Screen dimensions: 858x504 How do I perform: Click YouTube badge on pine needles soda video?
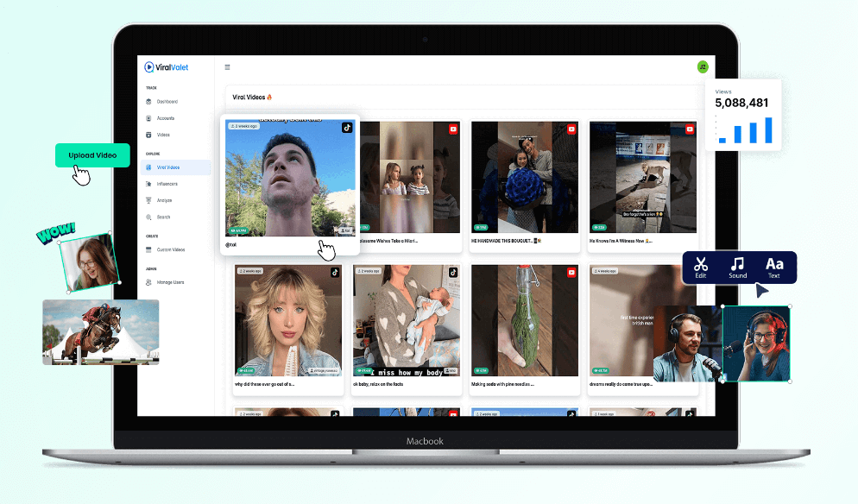571,273
